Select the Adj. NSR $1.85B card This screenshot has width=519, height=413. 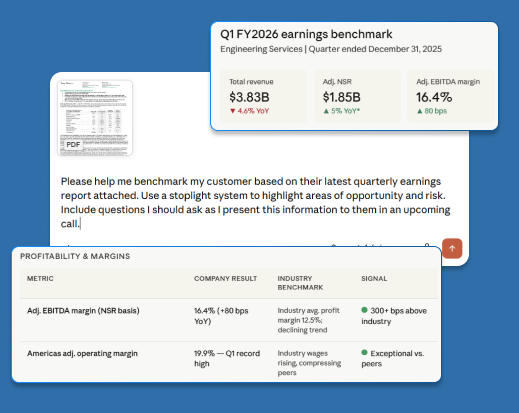click(357, 96)
